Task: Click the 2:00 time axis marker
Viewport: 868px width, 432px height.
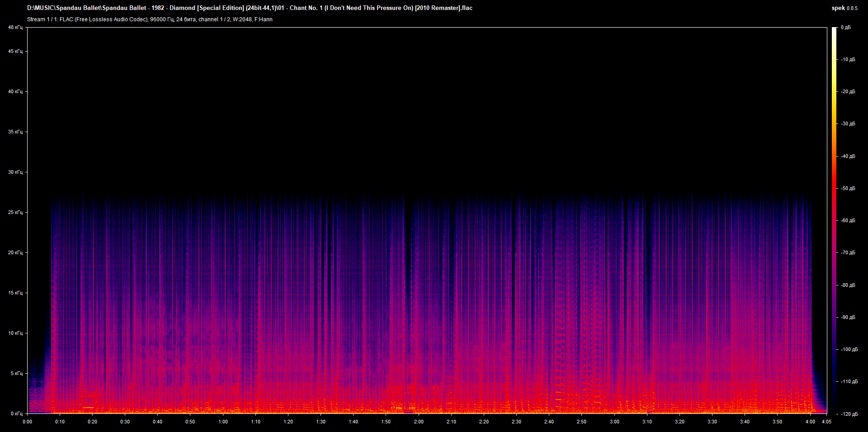Action: click(419, 422)
